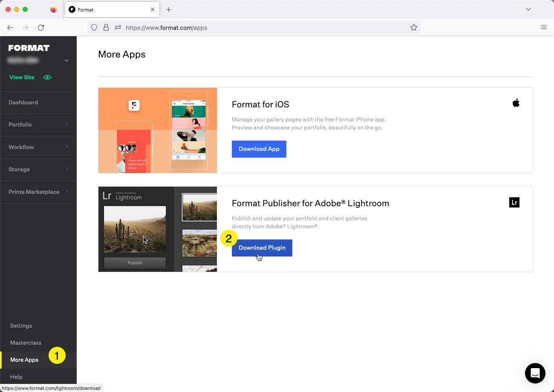The height and width of the screenshot is (392, 554).
Task: Click the More Apps page title
Action: pyautogui.click(x=122, y=55)
